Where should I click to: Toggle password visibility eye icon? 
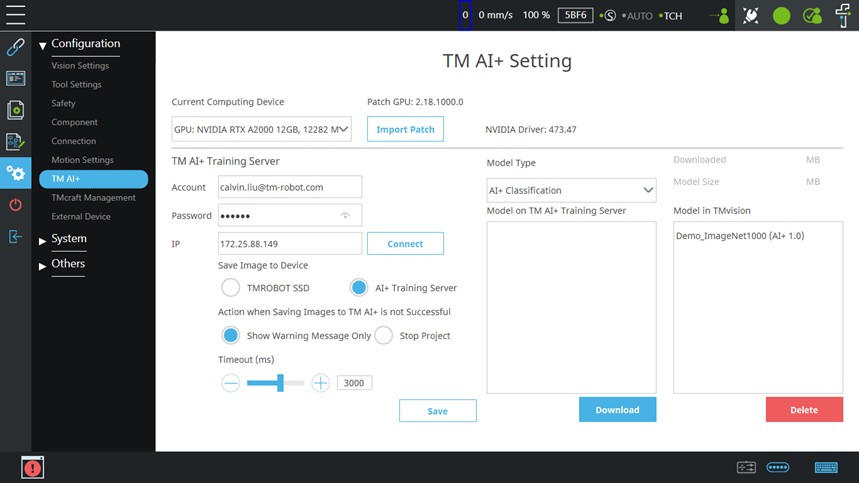pyautogui.click(x=345, y=215)
